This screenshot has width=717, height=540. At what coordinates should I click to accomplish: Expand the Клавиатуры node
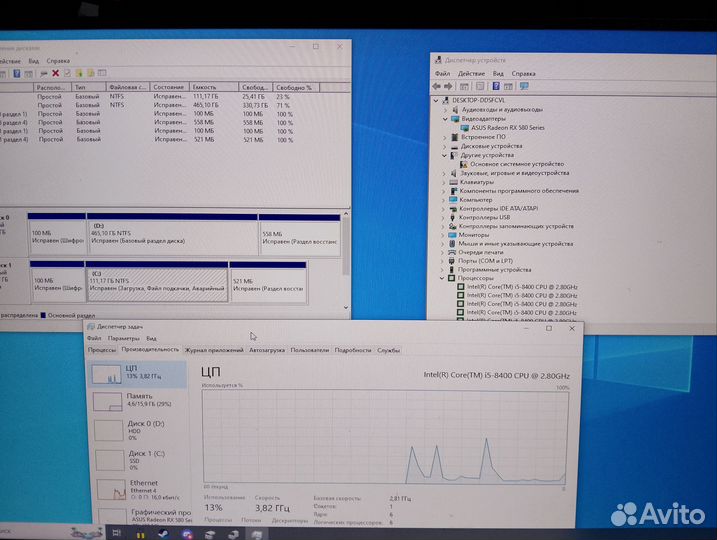click(x=444, y=182)
